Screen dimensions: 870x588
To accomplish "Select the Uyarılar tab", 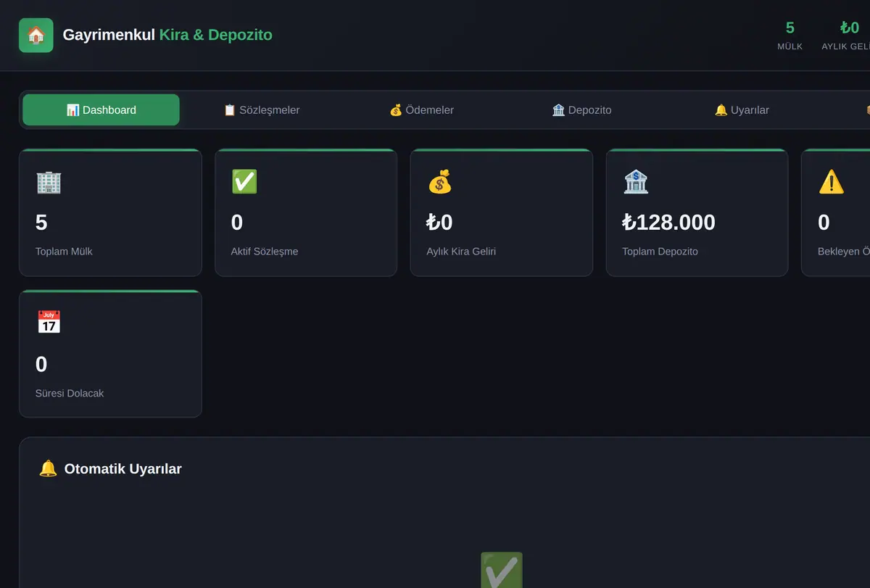I will pyautogui.click(x=742, y=110).
